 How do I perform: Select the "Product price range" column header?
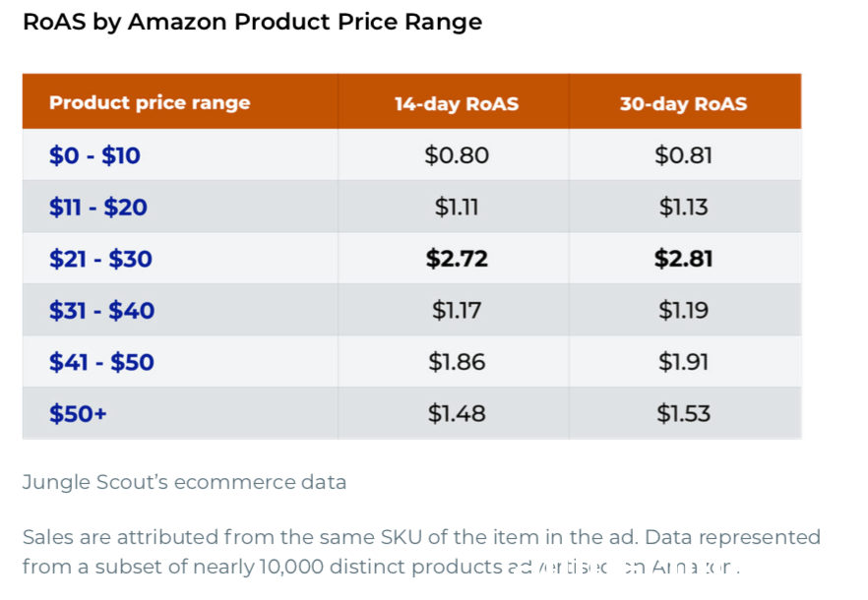pyautogui.click(x=150, y=103)
